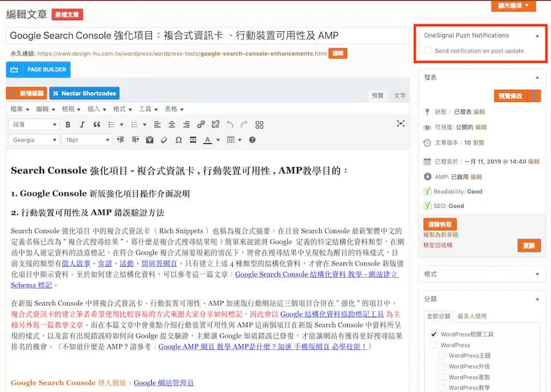
Task: Open the 編輯 edit menu
Action: pos(45,109)
